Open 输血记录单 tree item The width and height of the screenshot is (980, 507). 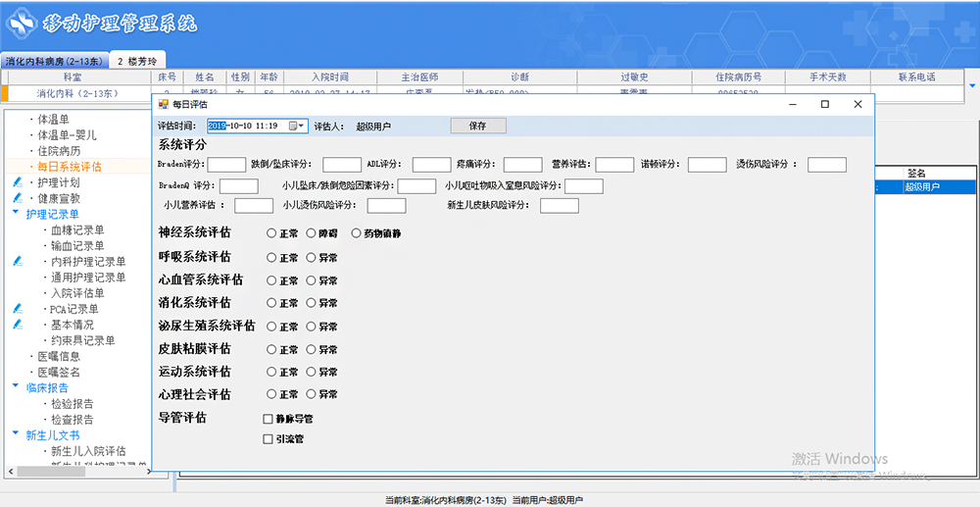point(77,246)
